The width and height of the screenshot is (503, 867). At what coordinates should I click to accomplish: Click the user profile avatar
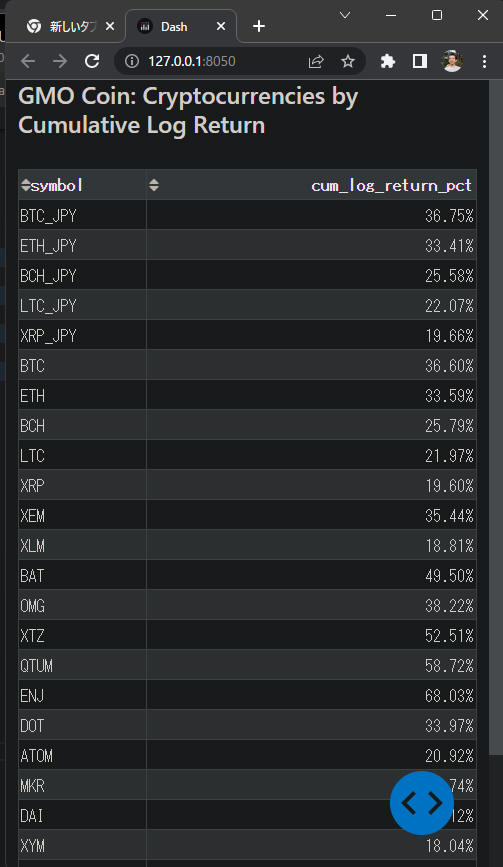point(452,61)
